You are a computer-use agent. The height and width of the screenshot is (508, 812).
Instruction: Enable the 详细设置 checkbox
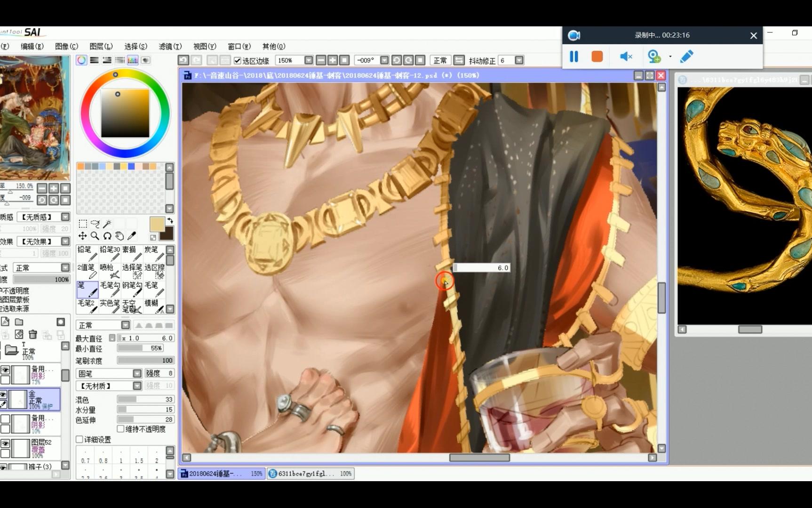coord(80,439)
